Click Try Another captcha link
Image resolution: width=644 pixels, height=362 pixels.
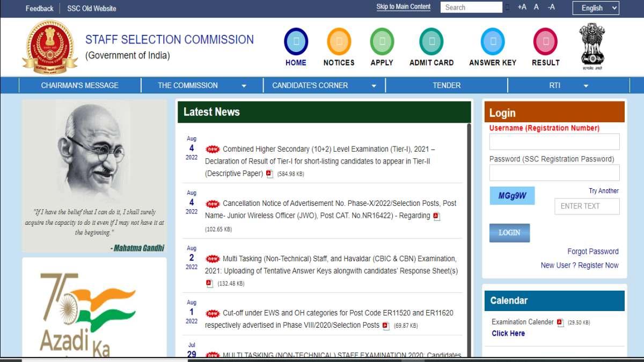603,191
